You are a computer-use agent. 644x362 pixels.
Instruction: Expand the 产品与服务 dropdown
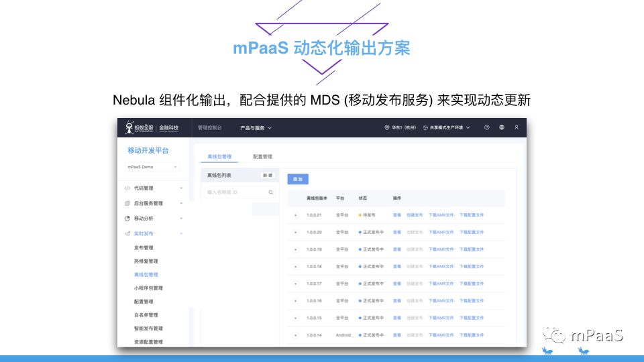[x=256, y=128]
